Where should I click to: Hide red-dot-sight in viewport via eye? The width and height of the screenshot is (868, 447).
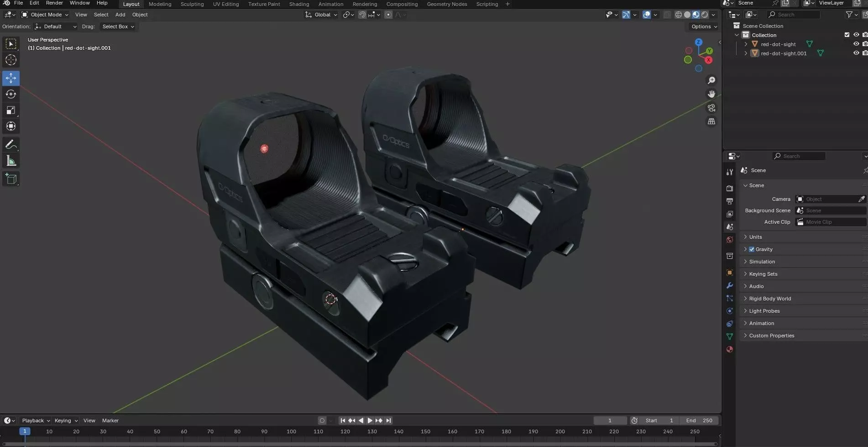coord(856,44)
